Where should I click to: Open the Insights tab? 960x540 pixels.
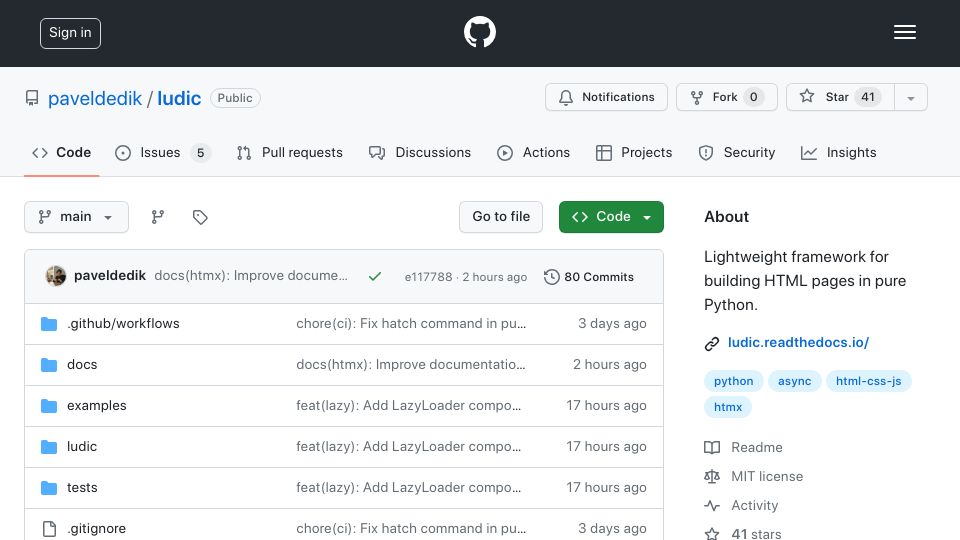pos(839,152)
